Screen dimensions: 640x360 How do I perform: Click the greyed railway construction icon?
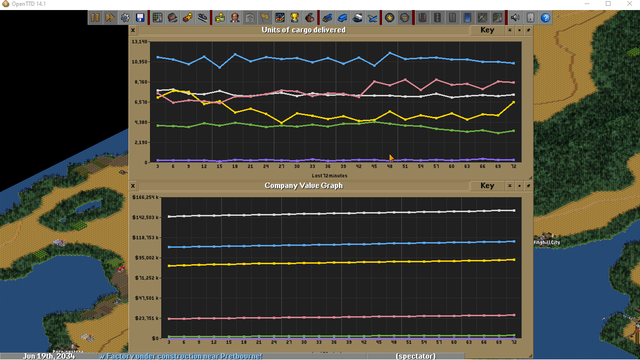[x=422, y=18]
